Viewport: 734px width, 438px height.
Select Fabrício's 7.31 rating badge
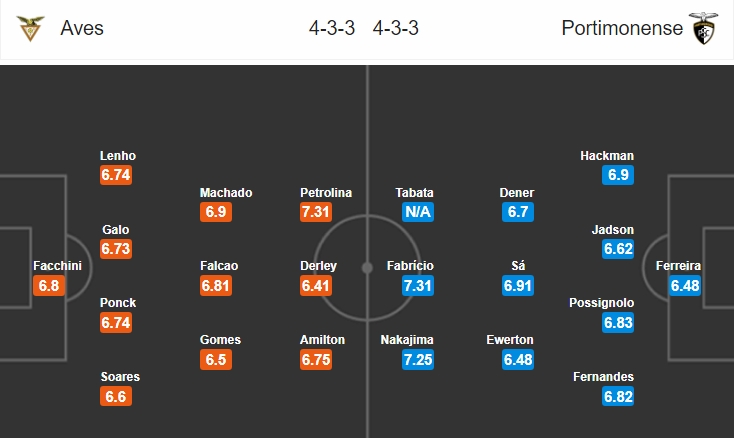point(417,286)
